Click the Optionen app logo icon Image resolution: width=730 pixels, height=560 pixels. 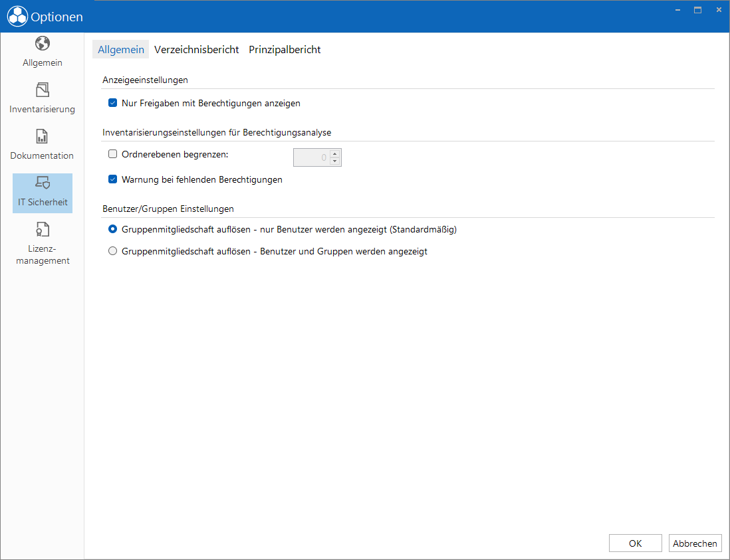point(17,17)
